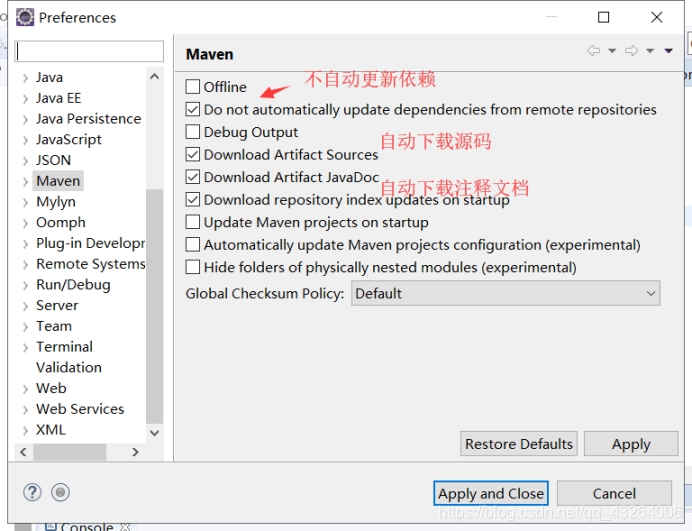692x531 pixels.
Task: Expand the Server tree node
Action: coord(26,306)
